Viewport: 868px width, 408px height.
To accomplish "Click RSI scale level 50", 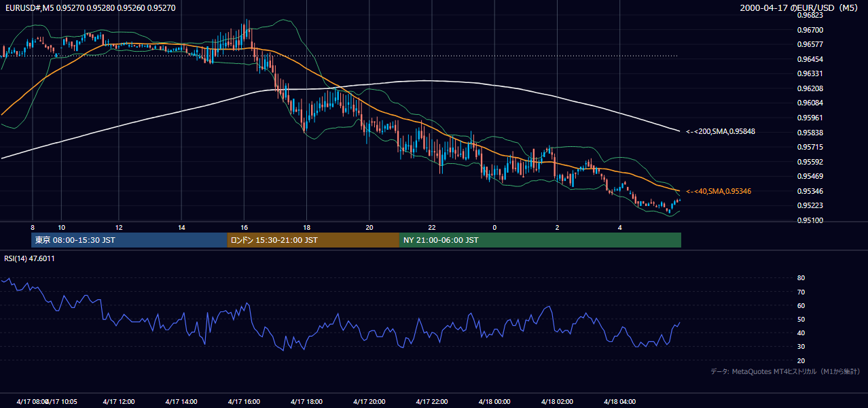I will point(801,319).
